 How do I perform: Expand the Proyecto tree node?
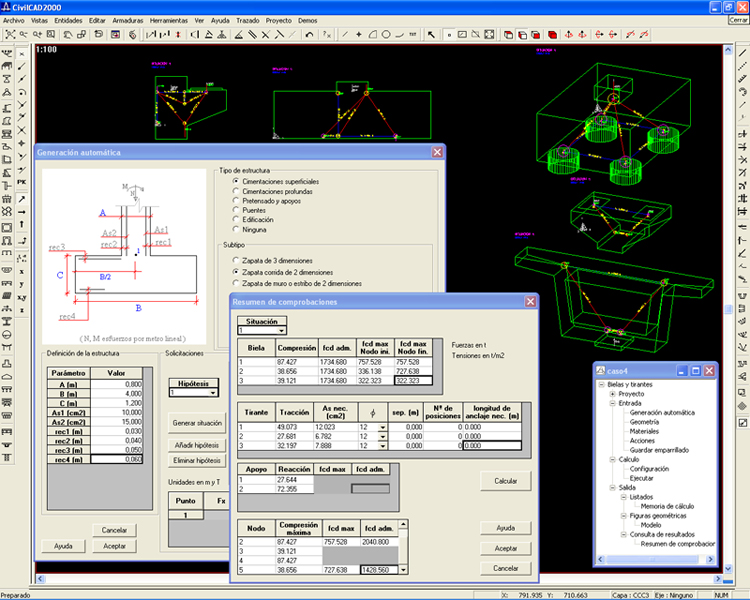612,393
